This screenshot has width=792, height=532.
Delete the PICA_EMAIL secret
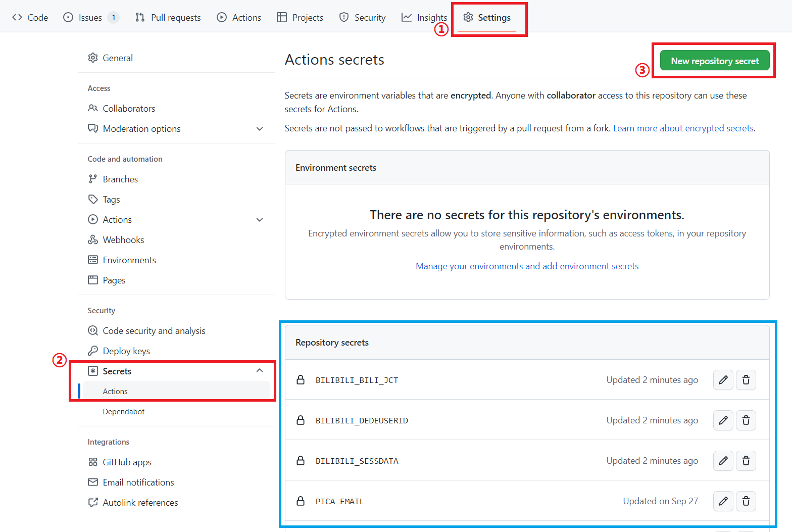pyautogui.click(x=746, y=501)
